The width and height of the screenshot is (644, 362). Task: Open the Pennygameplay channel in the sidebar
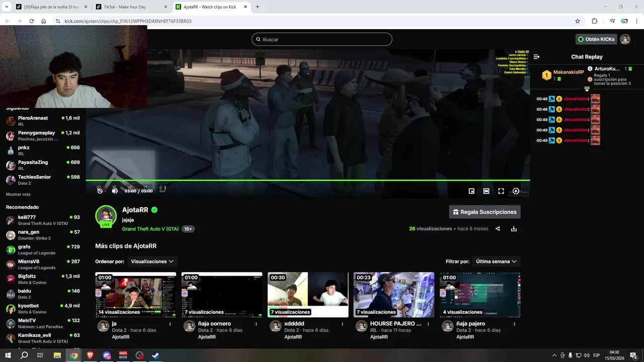(43, 136)
